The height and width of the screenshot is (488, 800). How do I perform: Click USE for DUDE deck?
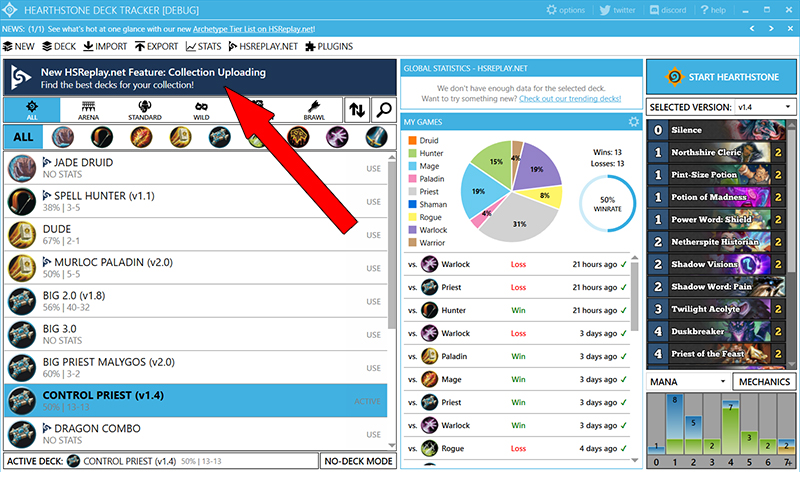point(373,235)
